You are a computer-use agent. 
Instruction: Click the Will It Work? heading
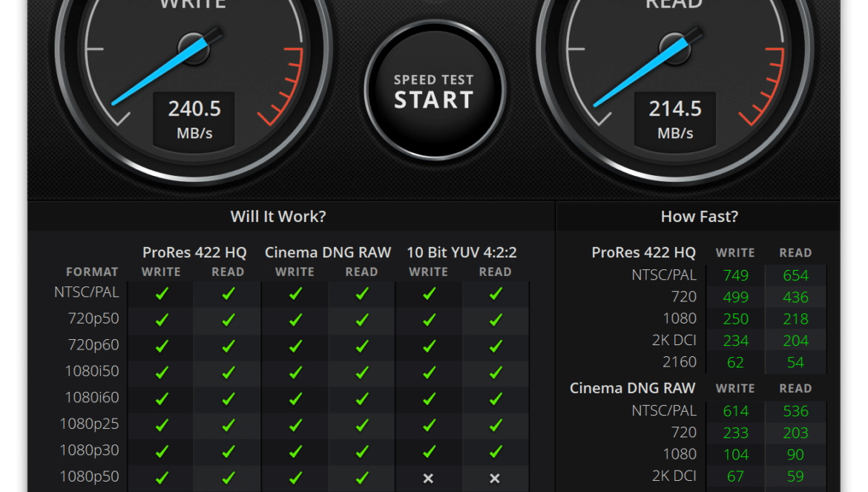coord(278,217)
